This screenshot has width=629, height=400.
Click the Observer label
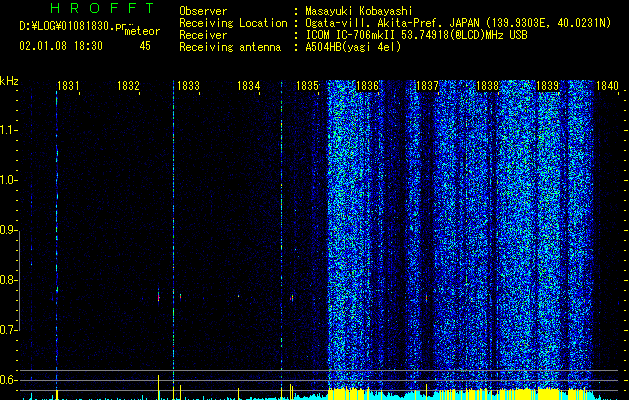pos(203,11)
